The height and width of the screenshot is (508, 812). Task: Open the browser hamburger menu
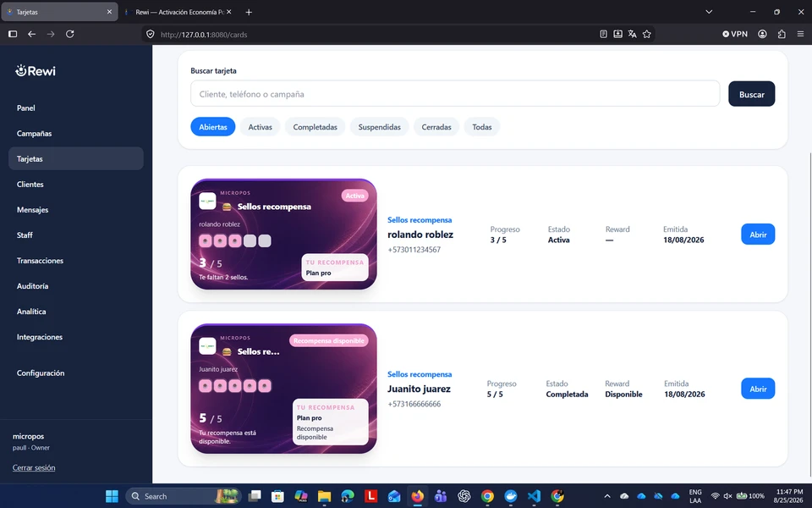tap(801, 34)
